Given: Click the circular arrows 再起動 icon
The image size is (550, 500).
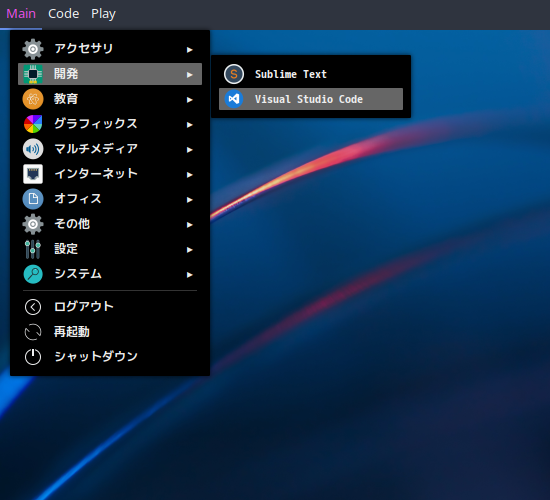Looking at the screenshot, I should [x=33, y=332].
